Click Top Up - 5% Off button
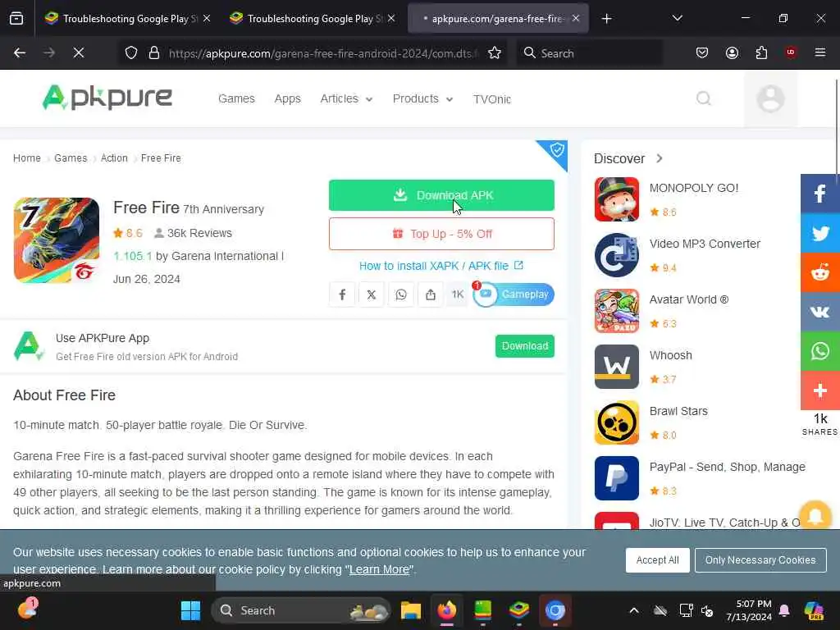The height and width of the screenshot is (630, 840). [441, 234]
